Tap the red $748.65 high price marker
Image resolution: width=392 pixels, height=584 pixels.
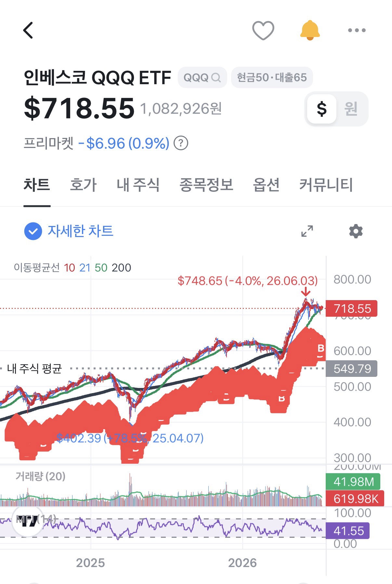(x=247, y=281)
